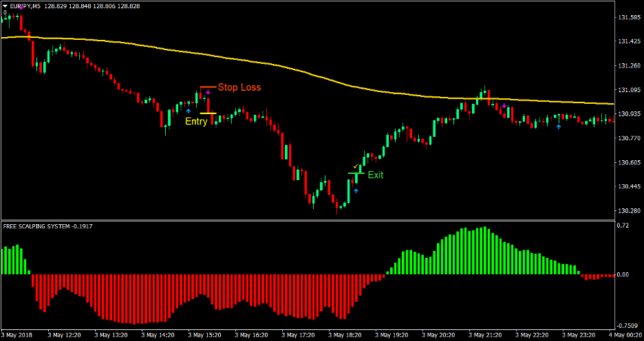Viewport: 644px width, 341px height.
Task: Click the 3 May 16:20 time label
Action: pos(251,335)
